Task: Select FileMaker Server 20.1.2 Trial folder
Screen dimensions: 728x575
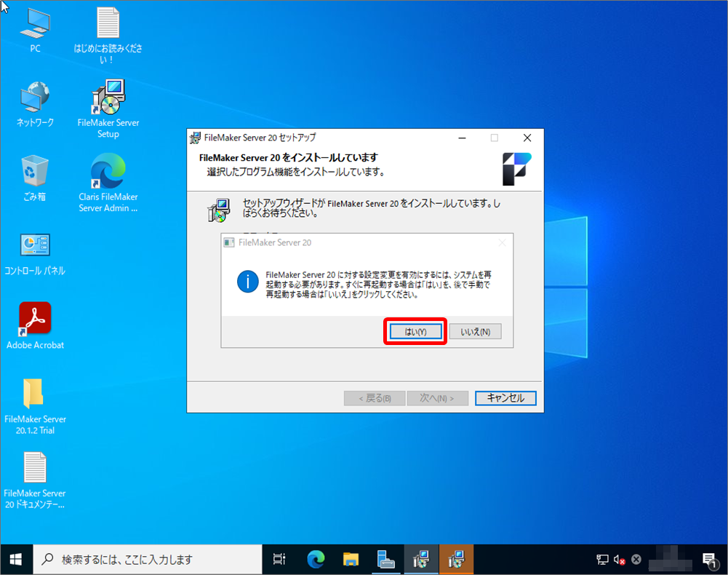Action: point(35,407)
